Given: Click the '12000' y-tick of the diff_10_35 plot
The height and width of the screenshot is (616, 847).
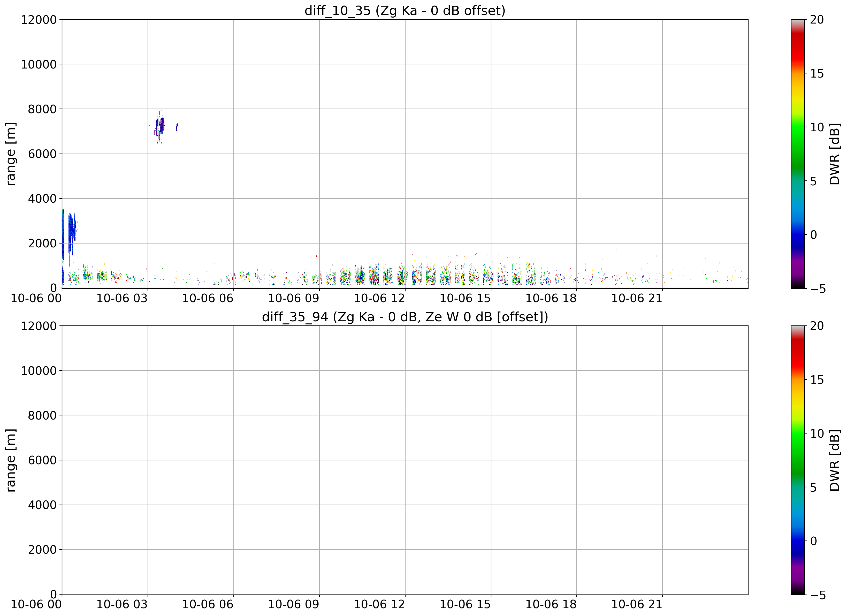Looking at the screenshot, I should coord(39,20).
